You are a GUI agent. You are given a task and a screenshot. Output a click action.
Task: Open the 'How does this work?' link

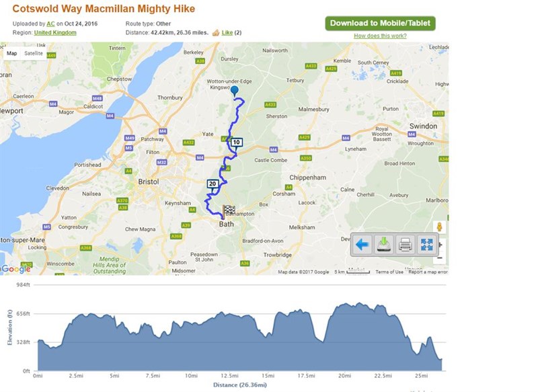(x=380, y=36)
